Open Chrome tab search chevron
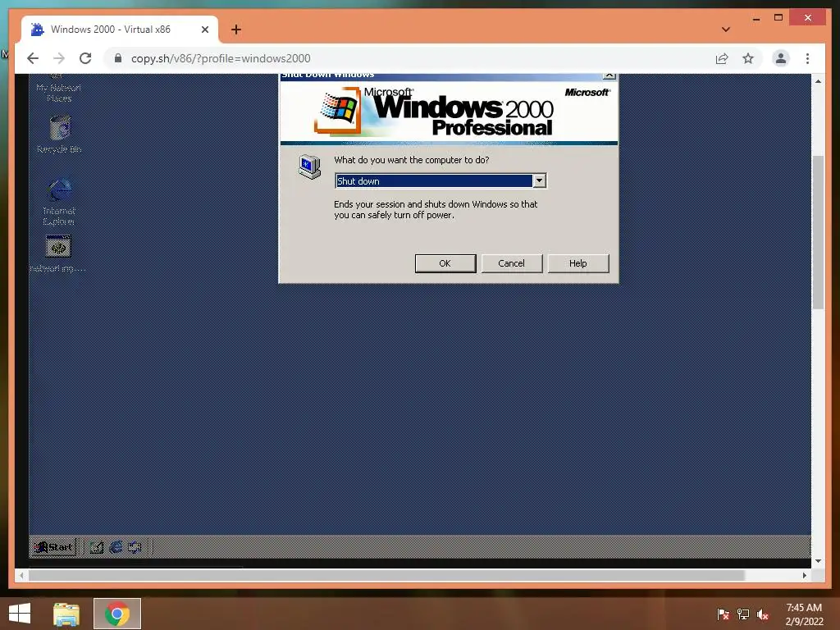 point(726,30)
